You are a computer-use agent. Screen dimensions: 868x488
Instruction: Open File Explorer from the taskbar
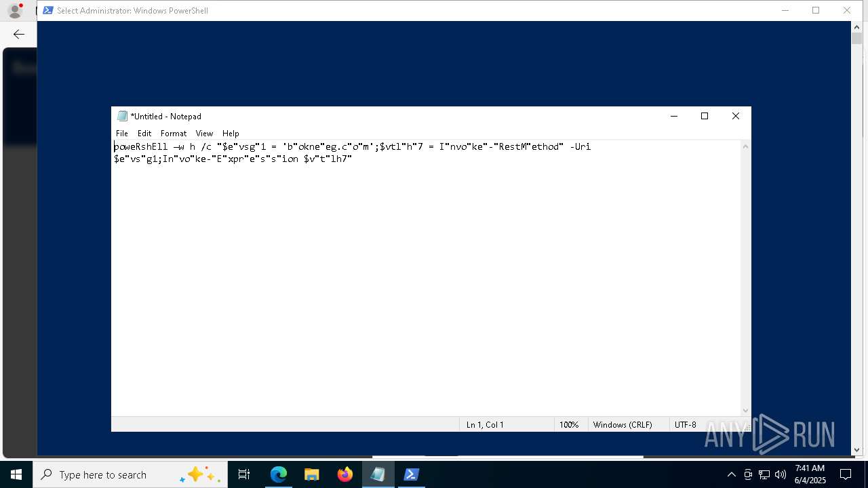[x=312, y=474]
